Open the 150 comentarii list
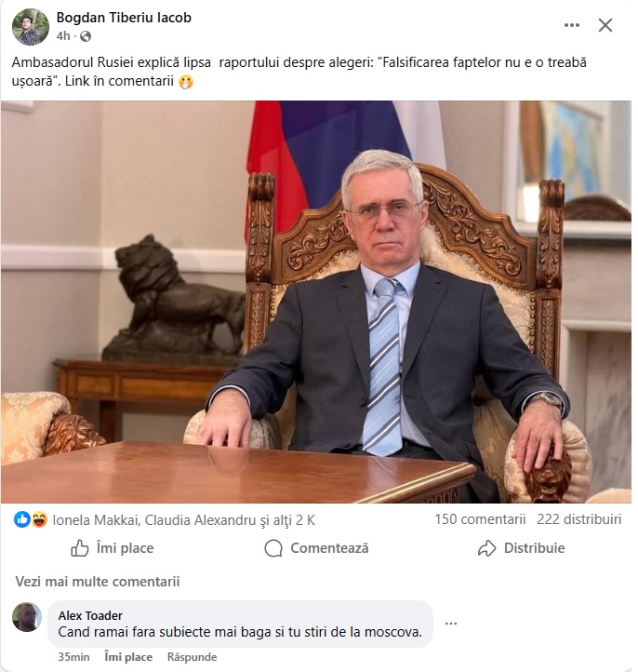The height and width of the screenshot is (672, 638). 480,519
